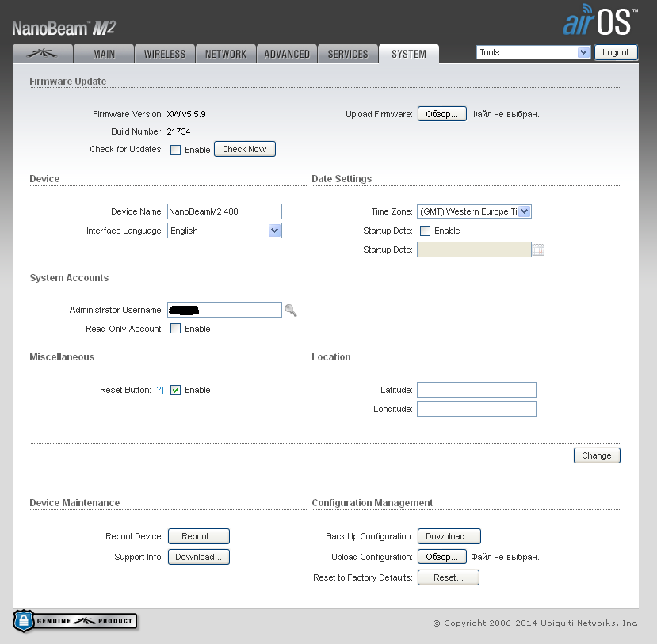Viewport: 657px width, 644px height.
Task: Click Reset to Factory Defaults button
Action: (x=449, y=577)
